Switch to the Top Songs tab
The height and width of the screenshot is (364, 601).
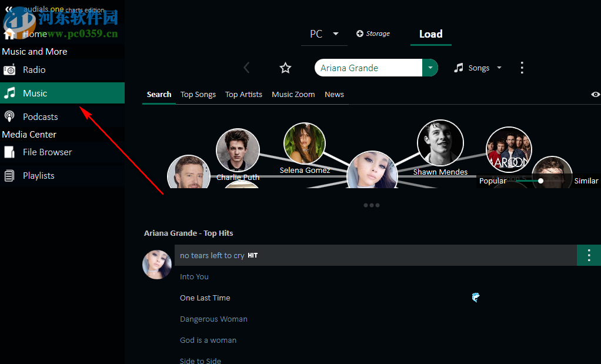point(198,94)
